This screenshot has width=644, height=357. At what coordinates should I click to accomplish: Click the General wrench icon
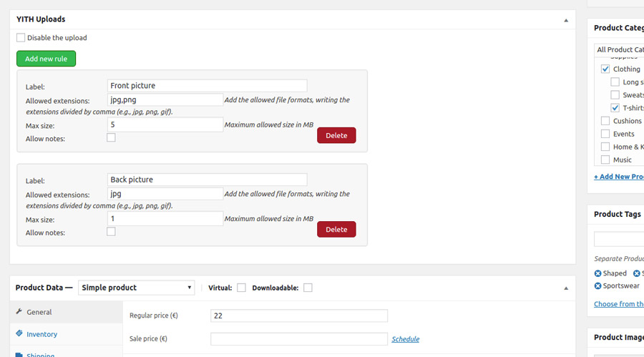(x=19, y=311)
